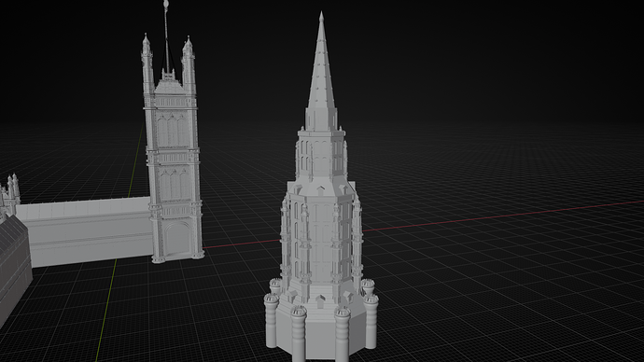The image size is (644, 362).
Task: Click the far-right corner turret of octagonal tower
Action: (371, 321)
